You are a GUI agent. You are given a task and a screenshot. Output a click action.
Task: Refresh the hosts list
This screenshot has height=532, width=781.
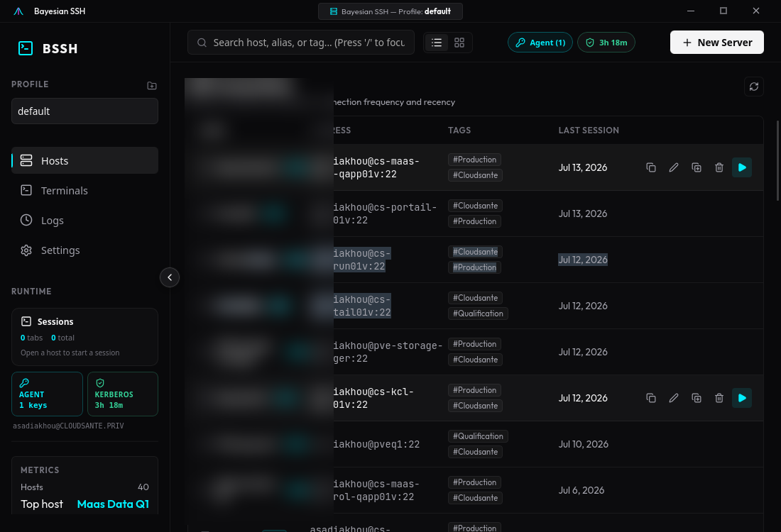tap(753, 87)
